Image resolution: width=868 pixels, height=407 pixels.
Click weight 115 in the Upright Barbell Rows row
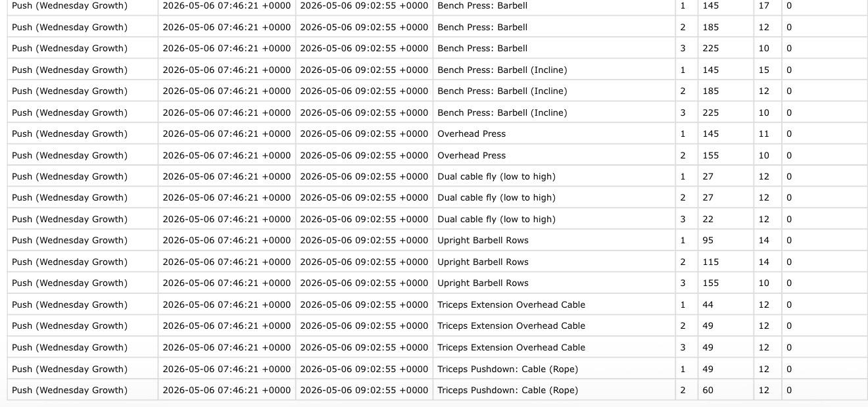pos(710,262)
